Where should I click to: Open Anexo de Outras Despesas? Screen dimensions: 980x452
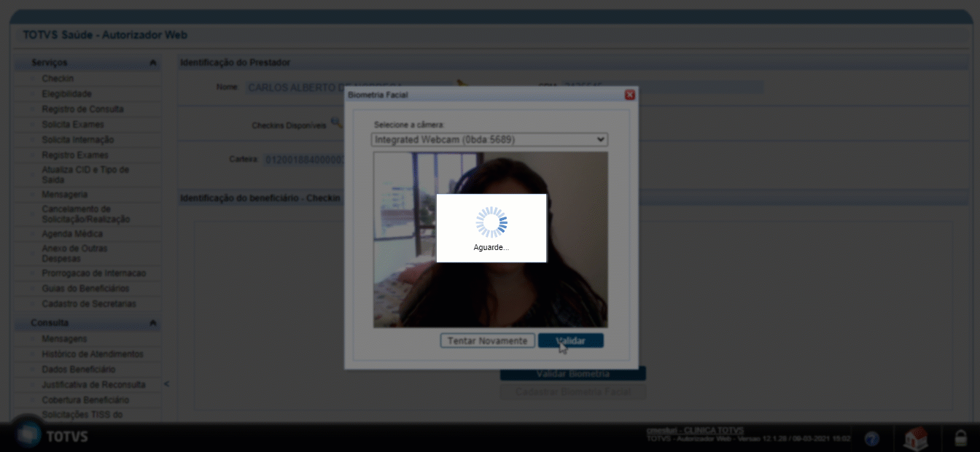(74, 254)
